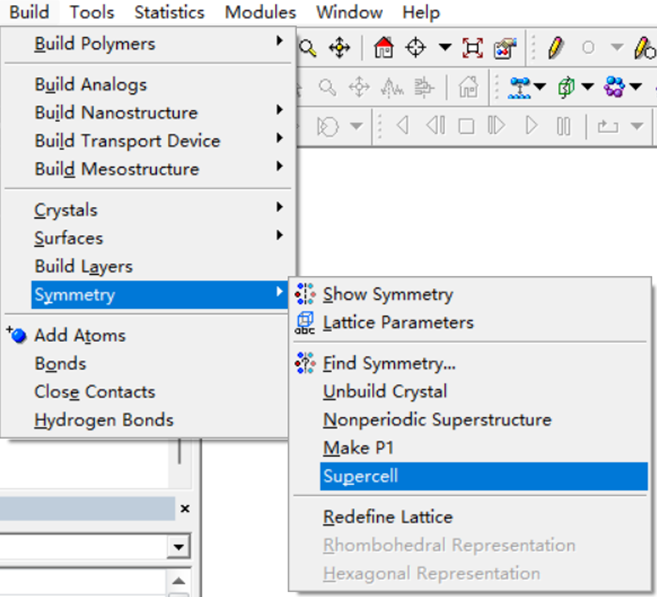Click the recenter crosshair icon
The width and height of the screenshot is (657, 597).
(x=416, y=47)
